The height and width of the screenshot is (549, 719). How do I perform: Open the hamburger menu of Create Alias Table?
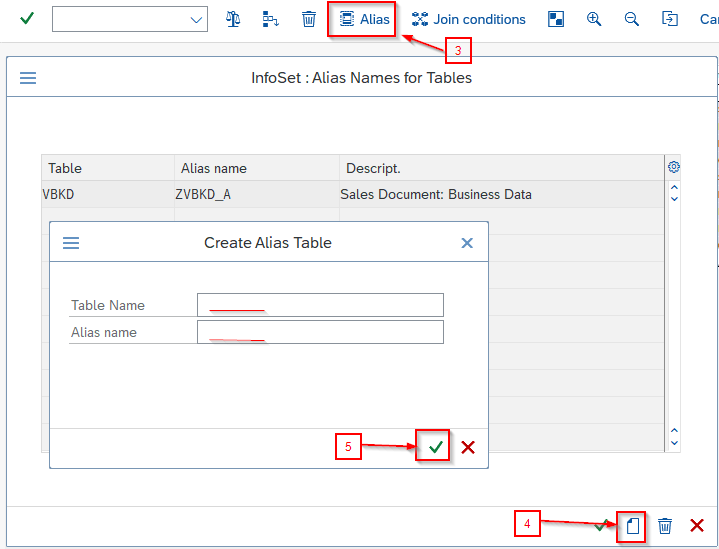[x=71, y=243]
